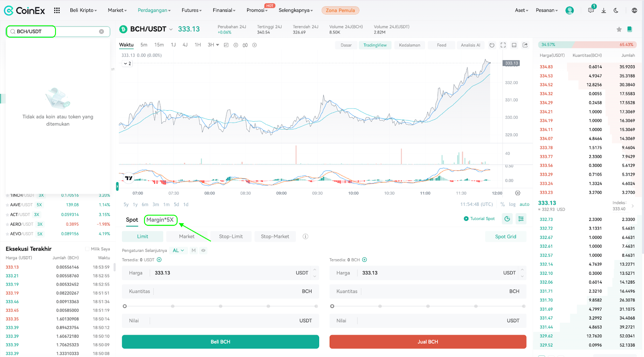Screen dimensions: 644x357
Task: Toggle auto scale on chart
Action: tap(524, 205)
